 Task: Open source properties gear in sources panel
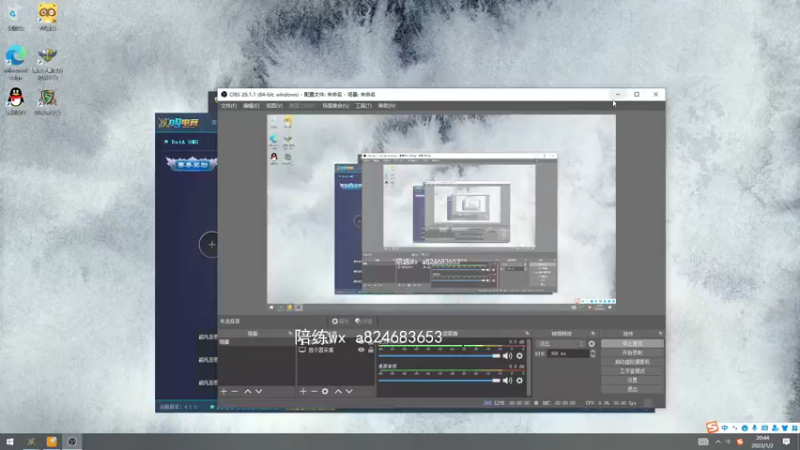tap(325, 391)
